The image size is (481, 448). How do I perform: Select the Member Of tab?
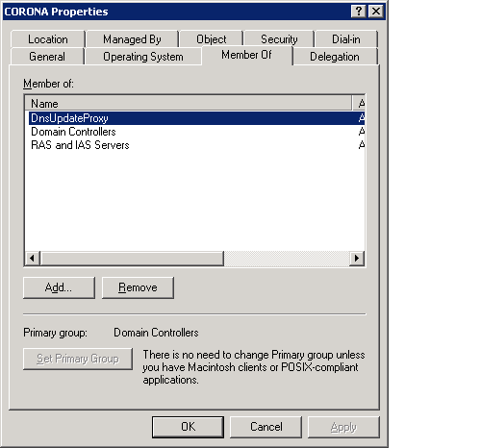(246, 55)
